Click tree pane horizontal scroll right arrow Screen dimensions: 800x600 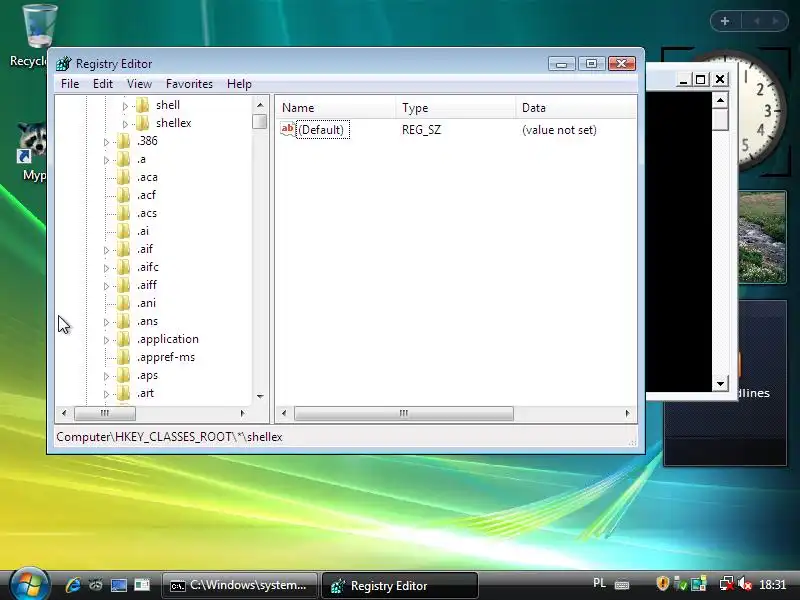coord(242,413)
